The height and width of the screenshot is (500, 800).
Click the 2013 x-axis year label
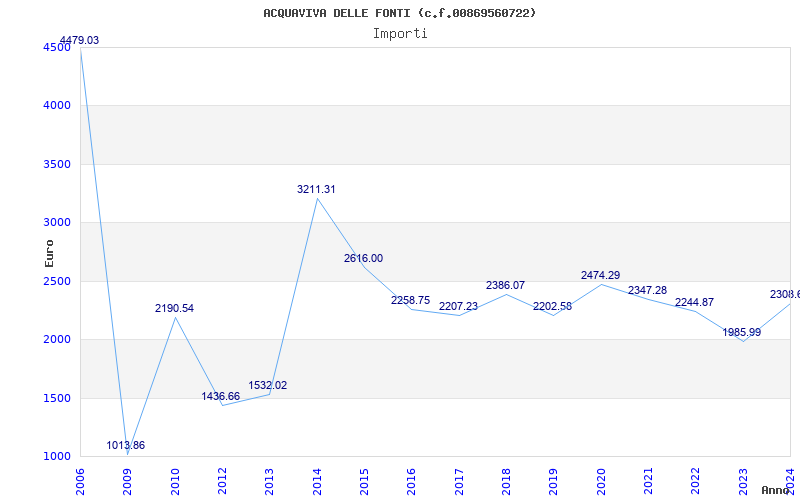269,482
